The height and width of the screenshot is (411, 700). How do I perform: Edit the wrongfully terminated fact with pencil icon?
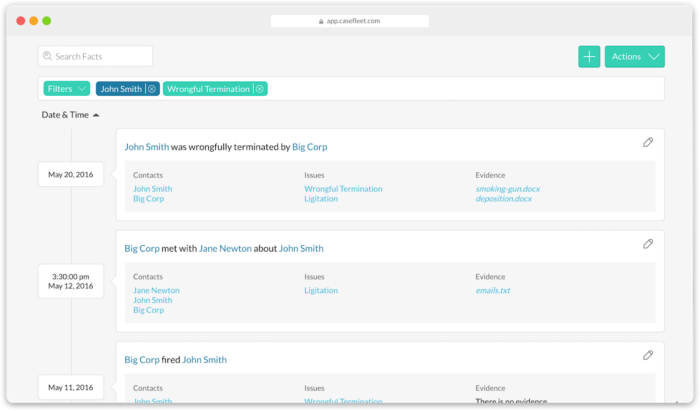point(648,142)
